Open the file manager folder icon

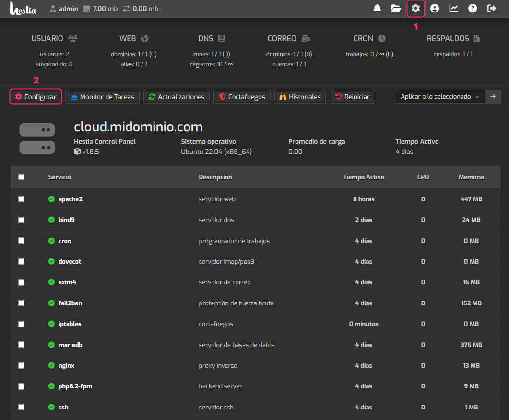pos(396,8)
